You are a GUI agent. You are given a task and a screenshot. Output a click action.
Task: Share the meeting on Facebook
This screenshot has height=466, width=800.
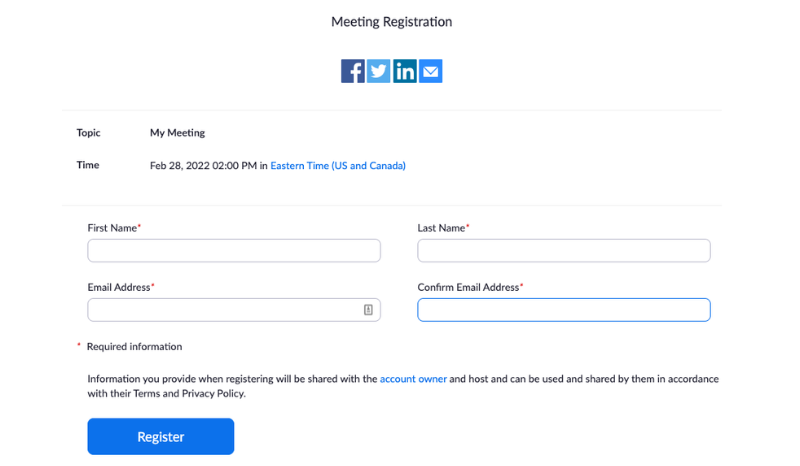(353, 71)
